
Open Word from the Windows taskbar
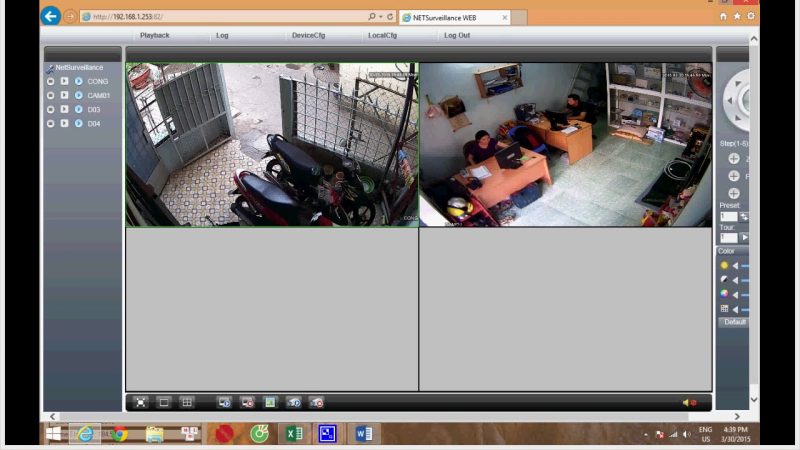click(364, 434)
